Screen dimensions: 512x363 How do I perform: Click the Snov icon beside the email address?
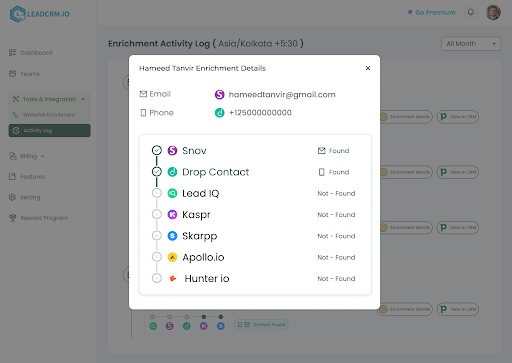(219, 95)
